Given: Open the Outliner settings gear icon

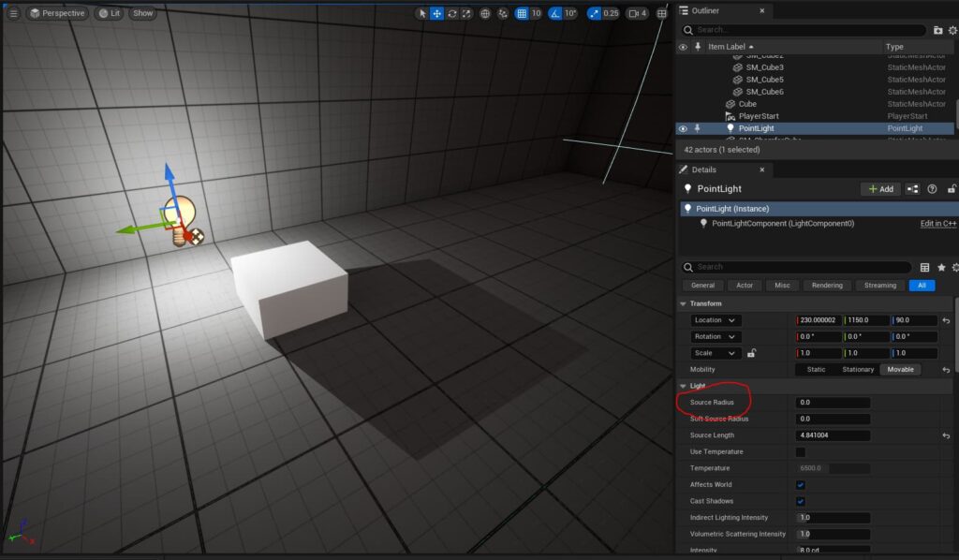Looking at the screenshot, I should [x=951, y=29].
